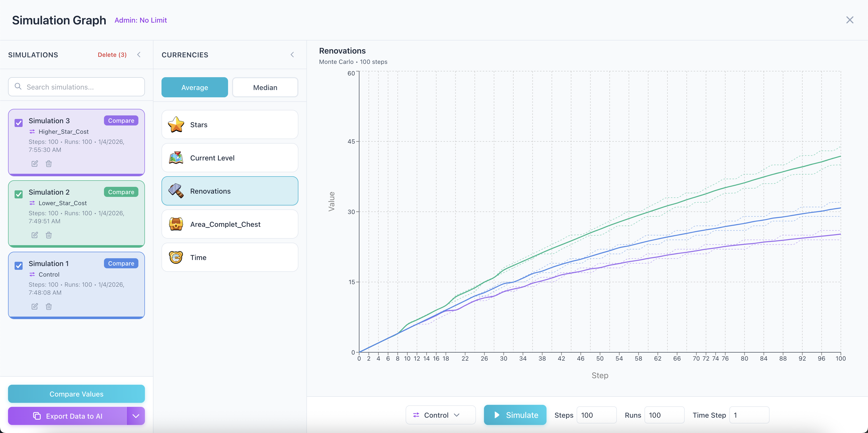Click the edit icon on Simulation 3

[x=35, y=163]
